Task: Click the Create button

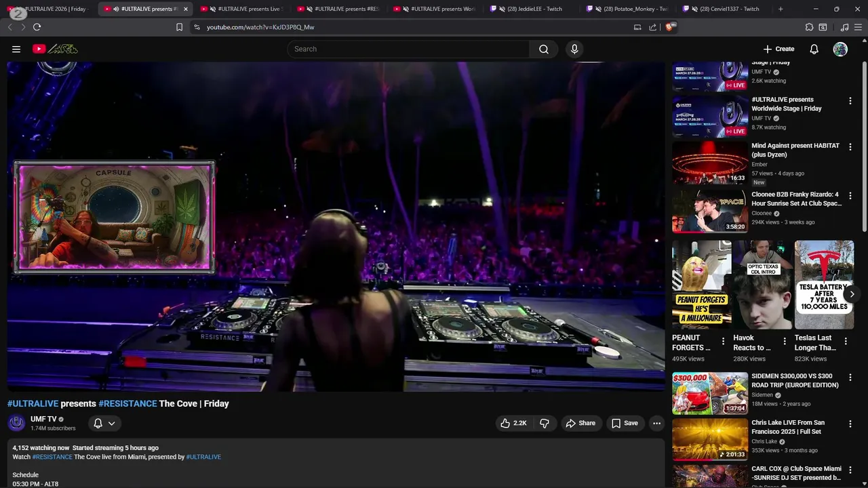Action: coord(778,49)
